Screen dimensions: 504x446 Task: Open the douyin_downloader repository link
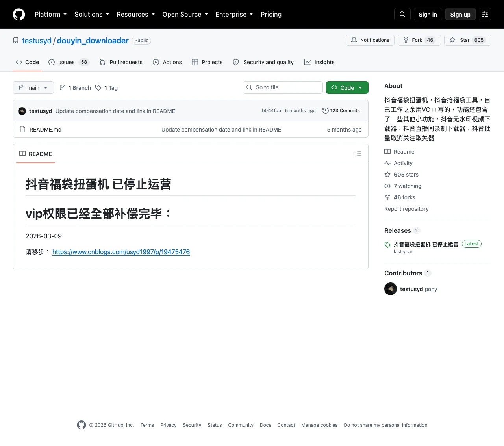tap(93, 41)
